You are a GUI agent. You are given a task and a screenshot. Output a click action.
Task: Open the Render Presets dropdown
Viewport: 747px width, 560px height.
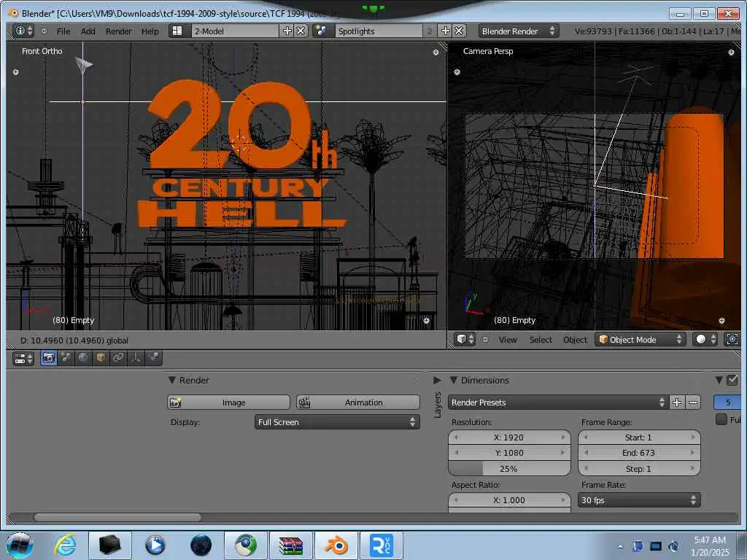[x=558, y=402]
